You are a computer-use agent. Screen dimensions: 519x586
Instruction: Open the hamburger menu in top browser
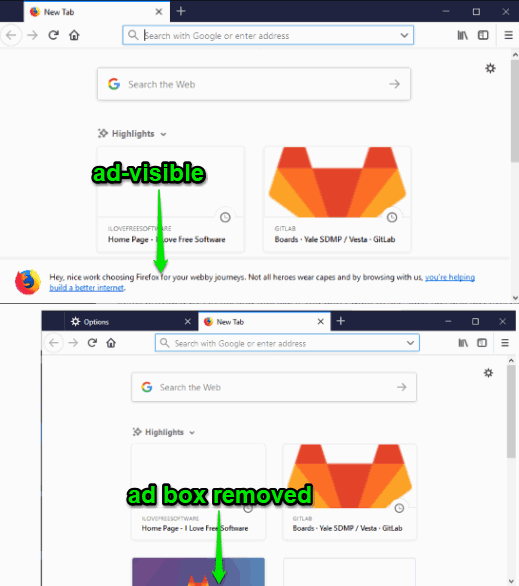(x=508, y=35)
